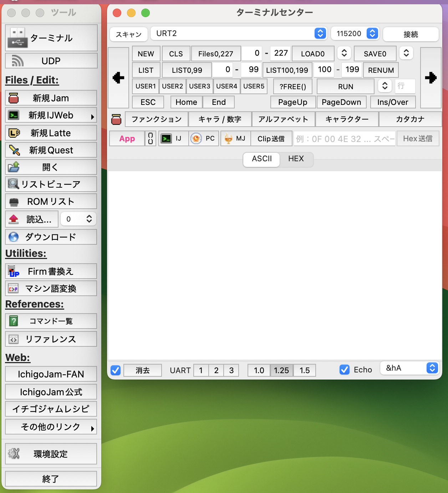Launch リストビューア with magnifier icon
Screen dimensions: 448x493
(51, 184)
